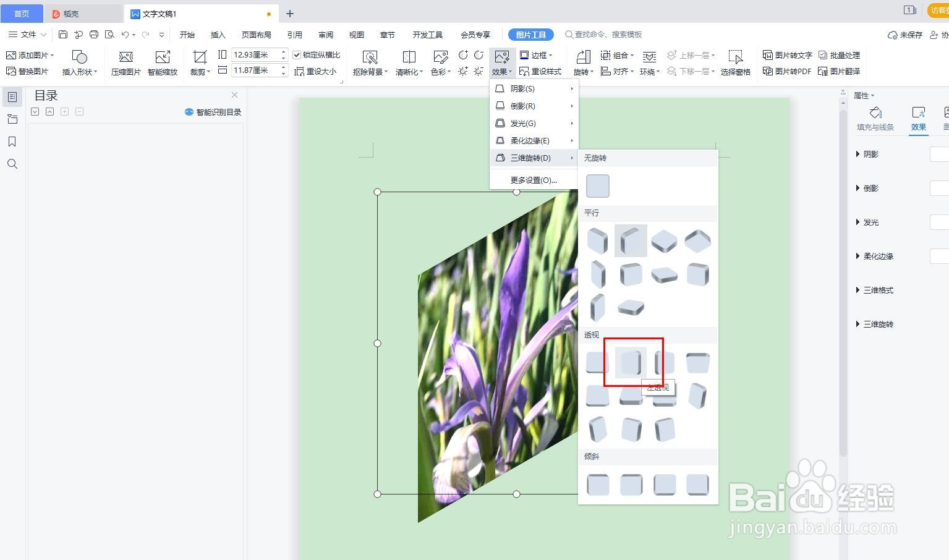Open the Color (色彩) tool
The width and height of the screenshot is (949, 560).
pyautogui.click(x=440, y=62)
